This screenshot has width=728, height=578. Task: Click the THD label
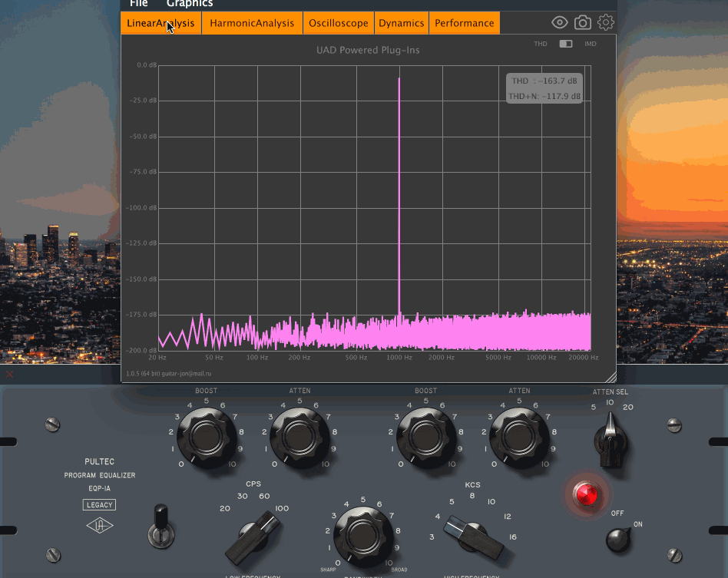(x=540, y=44)
